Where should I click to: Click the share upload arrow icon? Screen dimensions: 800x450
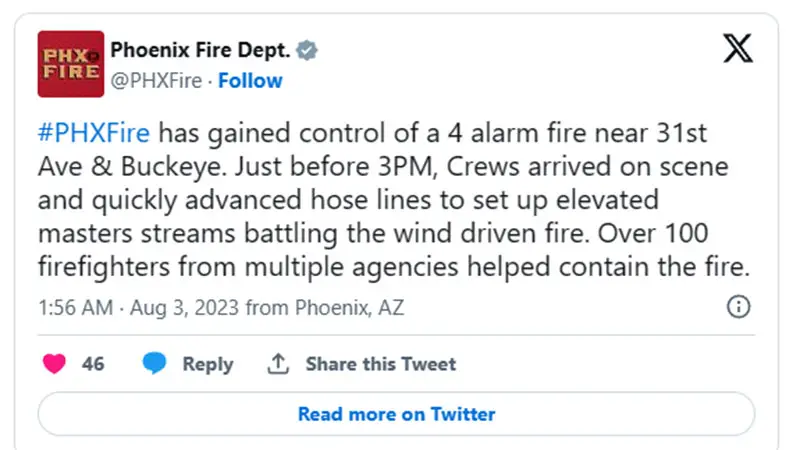coord(278,364)
